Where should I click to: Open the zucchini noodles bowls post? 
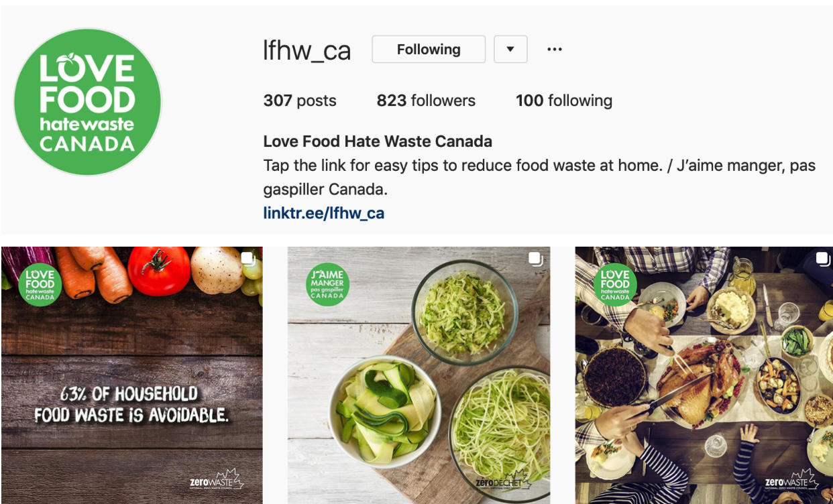pyautogui.click(x=419, y=375)
